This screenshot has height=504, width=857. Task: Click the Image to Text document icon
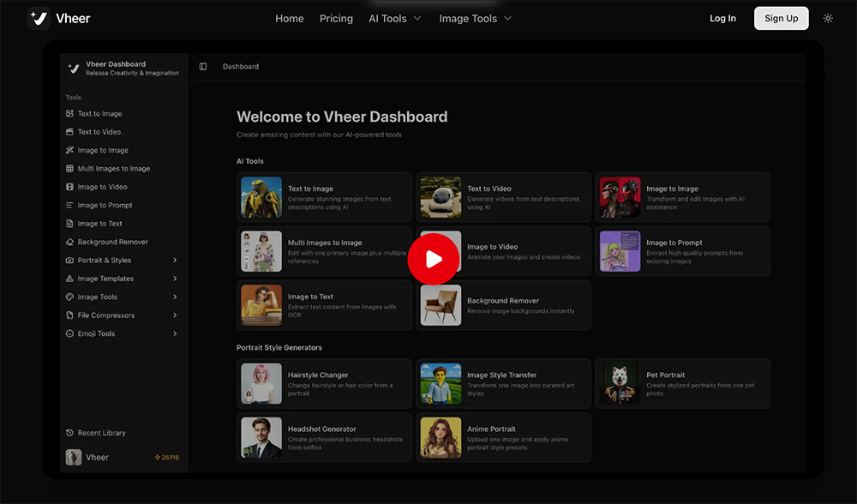pos(69,224)
